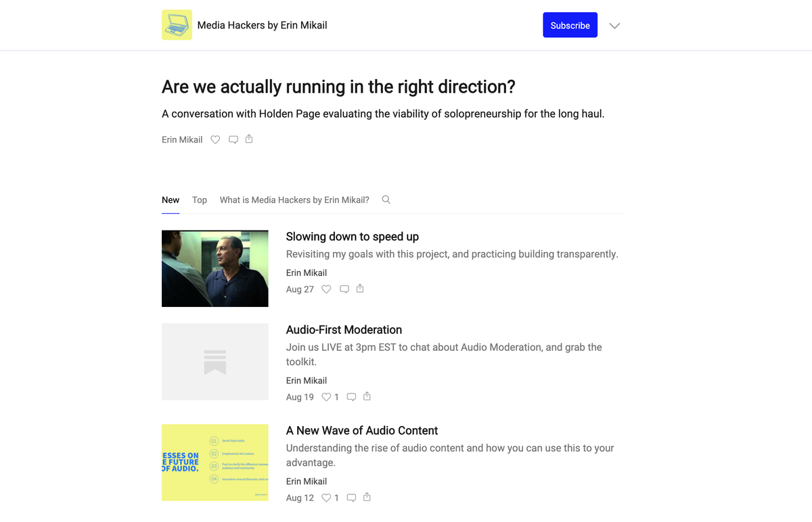
Task: Click the yellow Future of Audio thumbnail
Action: click(x=215, y=462)
